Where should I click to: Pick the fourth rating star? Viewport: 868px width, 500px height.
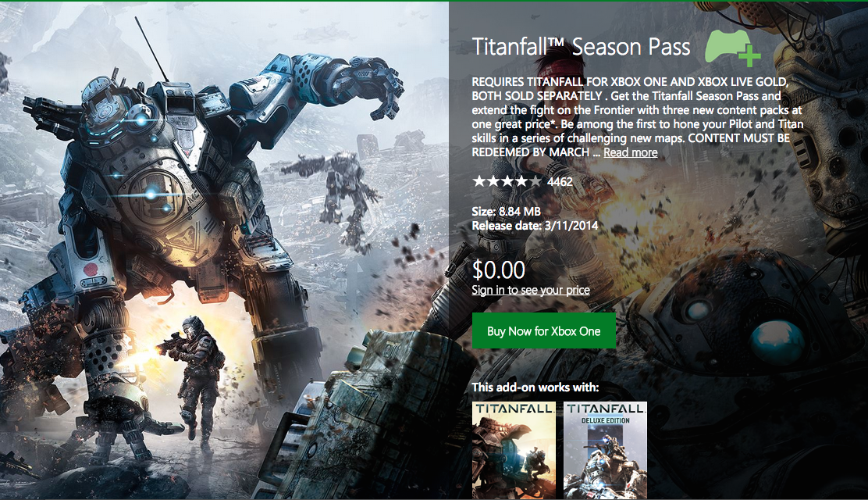coord(521,181)
